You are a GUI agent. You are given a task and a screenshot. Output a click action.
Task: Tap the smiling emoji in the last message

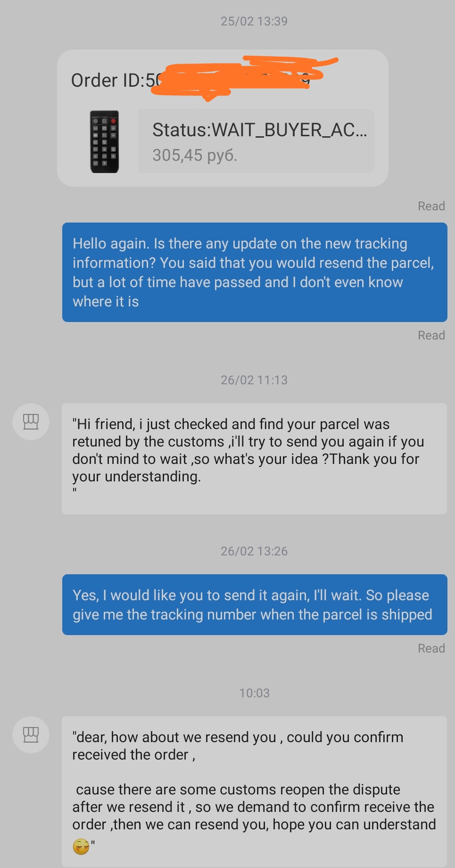pos(81,846)
